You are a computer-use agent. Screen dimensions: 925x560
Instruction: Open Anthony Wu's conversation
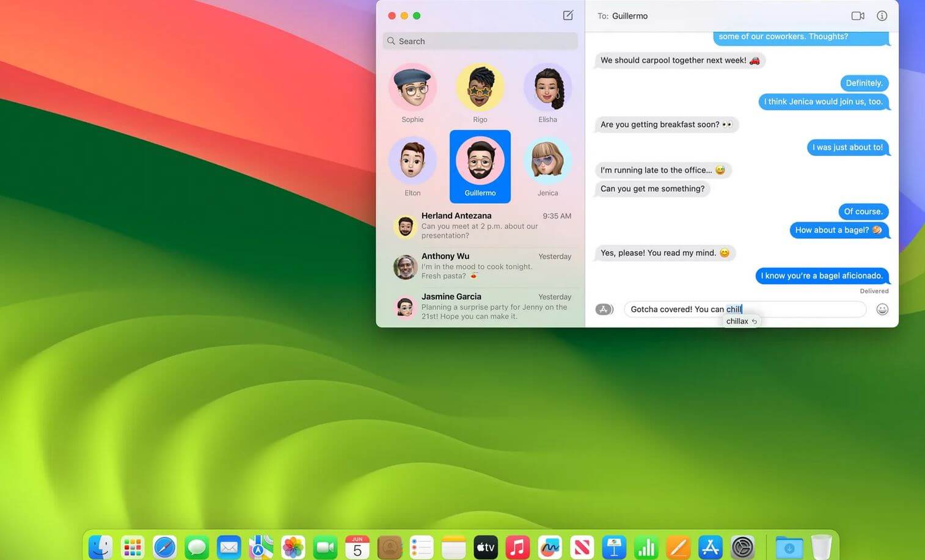coord(481,266)
